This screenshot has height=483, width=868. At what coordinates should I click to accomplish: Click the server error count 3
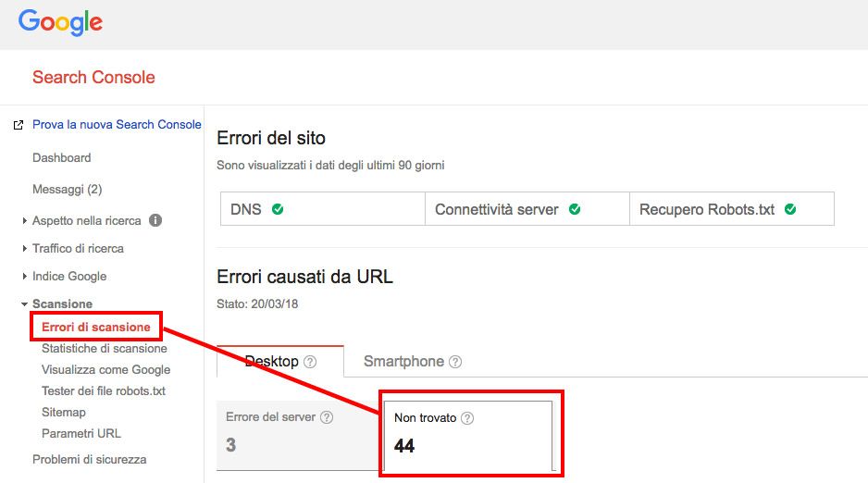230,445
